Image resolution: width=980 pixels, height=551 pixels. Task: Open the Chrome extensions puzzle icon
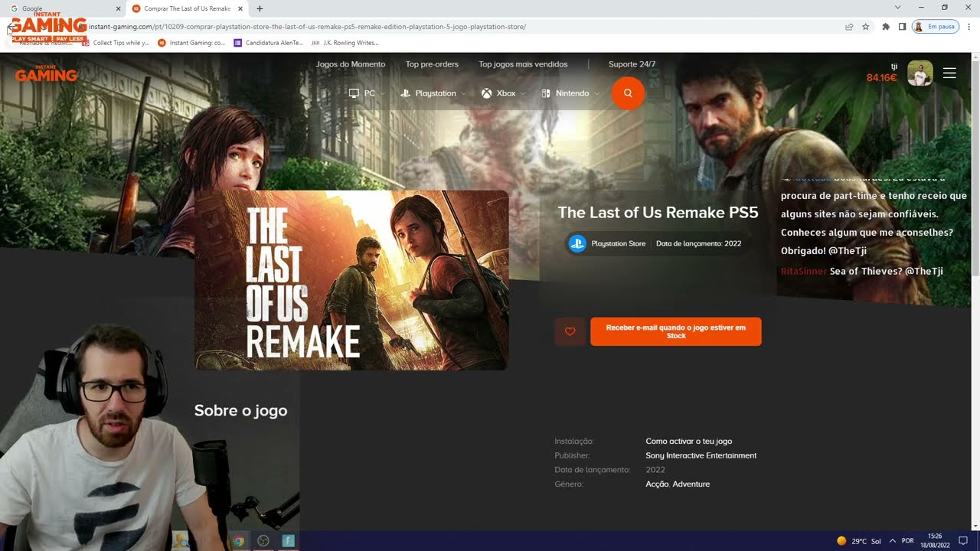point(886,27)
